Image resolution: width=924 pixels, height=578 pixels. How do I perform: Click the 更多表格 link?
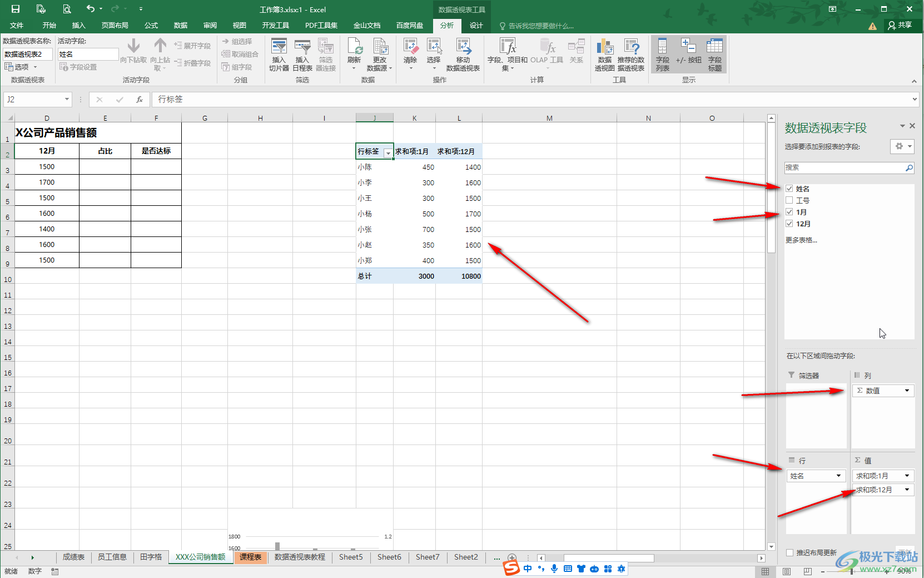coord(801,240)
